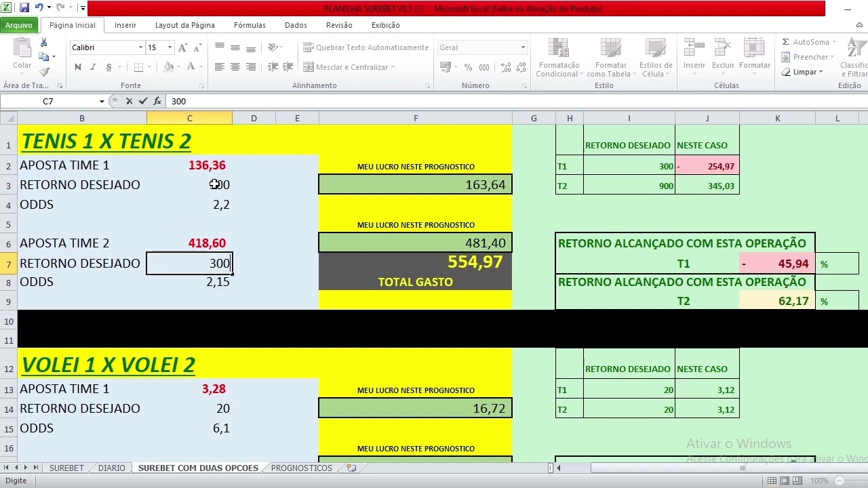Image resolution: width=868 pixels, height=488 pixels.
Task: Open the Fonte group dialog launcher
Action: click(201, 86)
